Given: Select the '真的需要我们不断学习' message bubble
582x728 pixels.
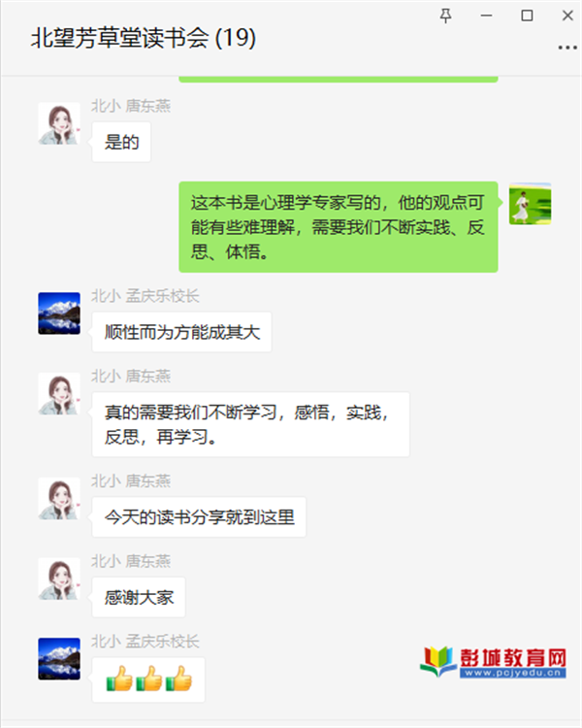Looking at the screenshot, I should [250, 424].
